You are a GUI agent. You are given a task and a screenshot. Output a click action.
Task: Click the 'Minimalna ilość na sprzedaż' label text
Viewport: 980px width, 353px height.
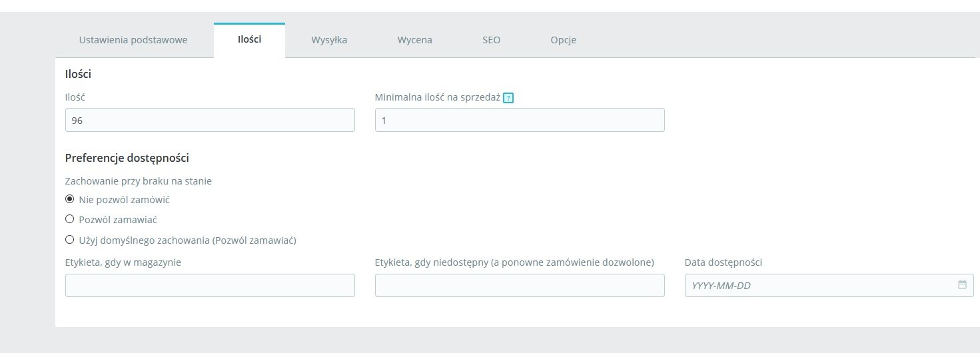pyautogui.click(x=437, y=97)
